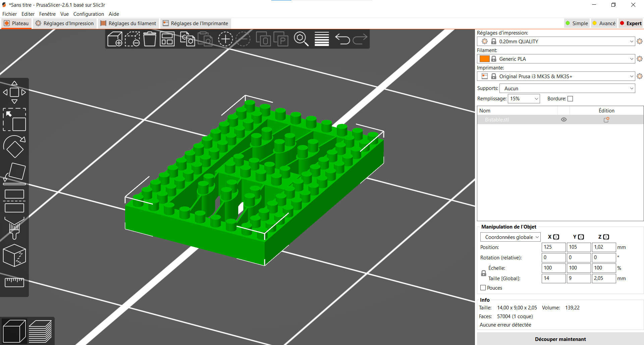Click the Copy icon in top toolbar
This screenshot has height=345, width=644.
click(187, 39)
